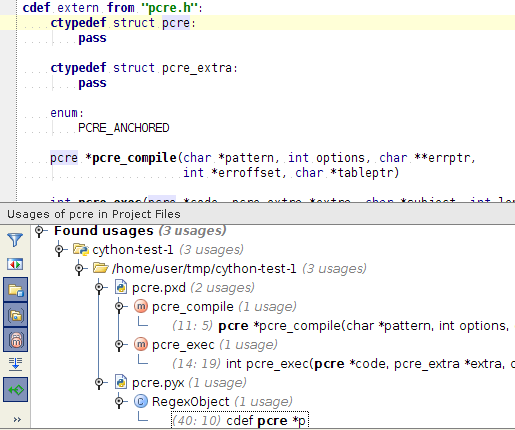The height and width of the screenshot is (430, 515).
Task: Click the editor gutter beside the highlighted line
Action: coord(8,23)
